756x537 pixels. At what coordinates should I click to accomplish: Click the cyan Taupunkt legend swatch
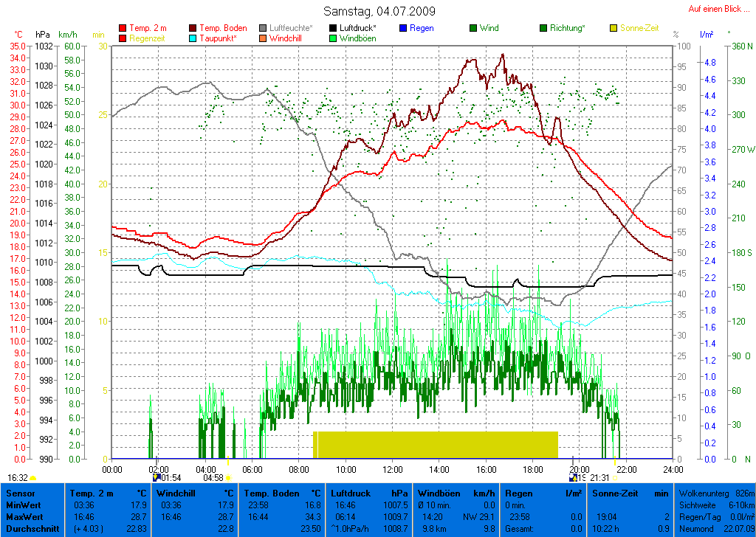point(193,38)
